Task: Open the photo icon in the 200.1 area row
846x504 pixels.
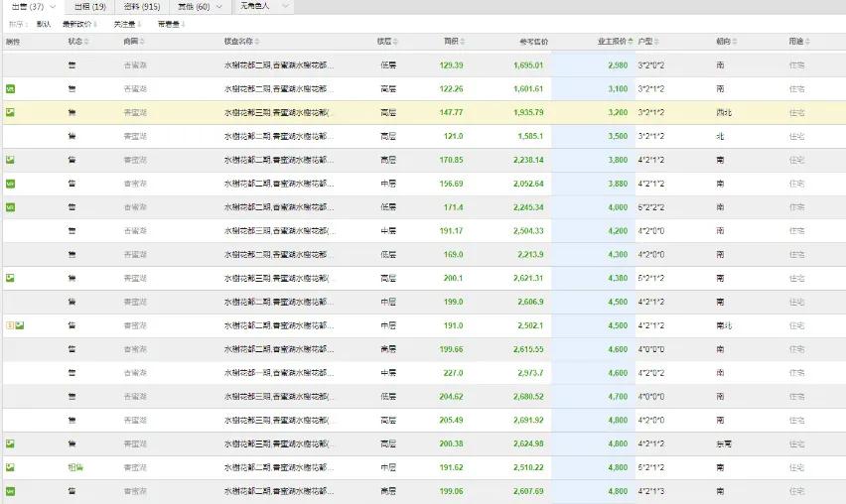Action: point(10,278)
